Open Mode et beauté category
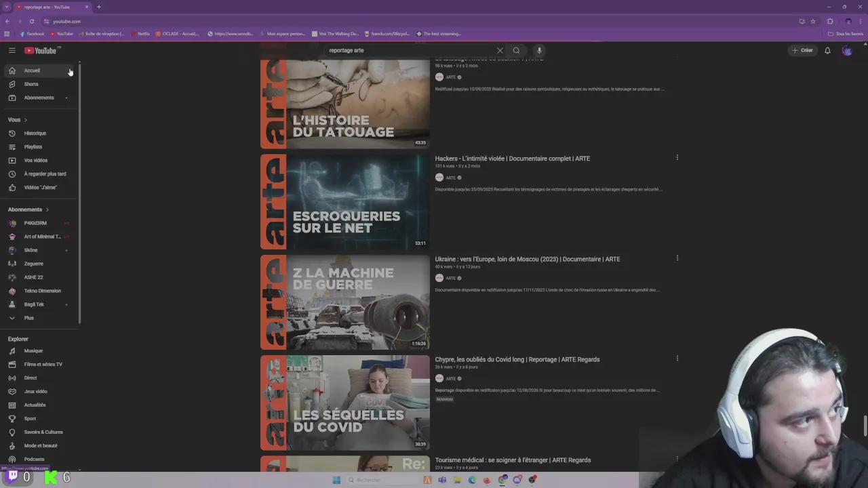This screenshot has width=868, height=488. click(40, 446)
